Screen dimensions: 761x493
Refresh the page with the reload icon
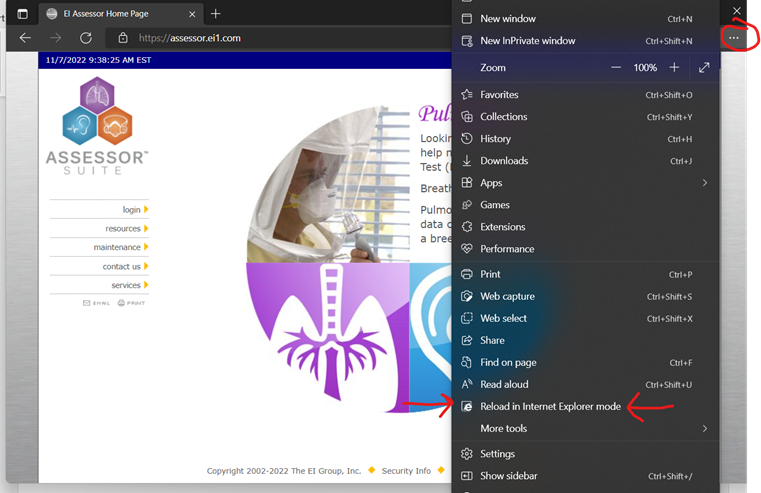pos(86,38)
